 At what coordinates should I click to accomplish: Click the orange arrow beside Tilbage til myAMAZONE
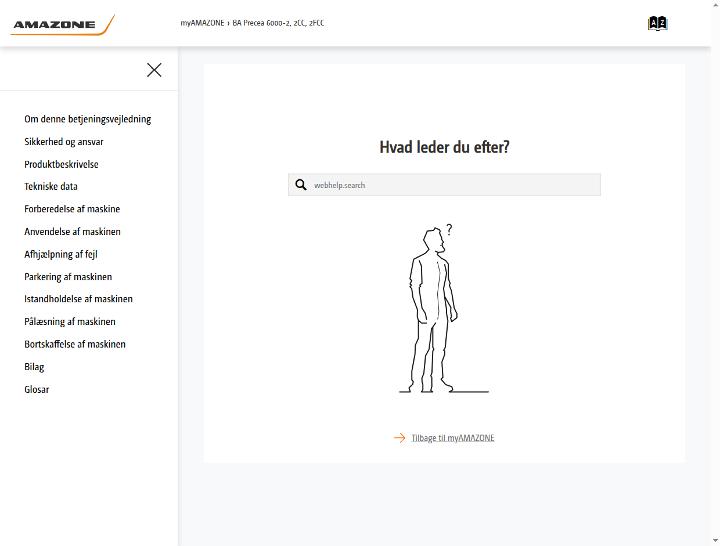point(399,438)
